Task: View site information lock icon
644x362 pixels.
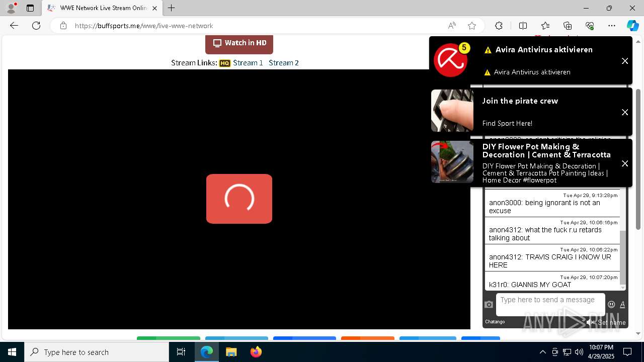Action: click(x=63, y=26)
